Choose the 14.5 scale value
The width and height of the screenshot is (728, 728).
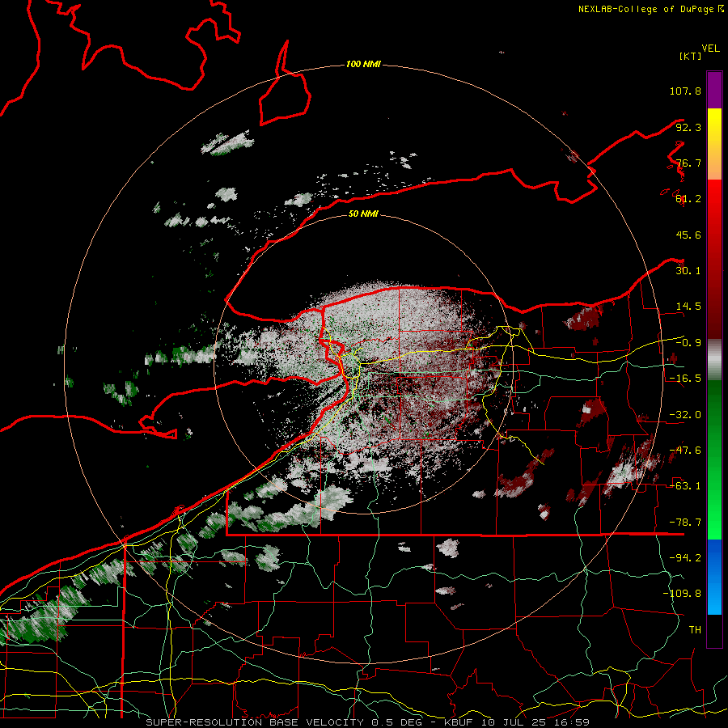(688, 307)
